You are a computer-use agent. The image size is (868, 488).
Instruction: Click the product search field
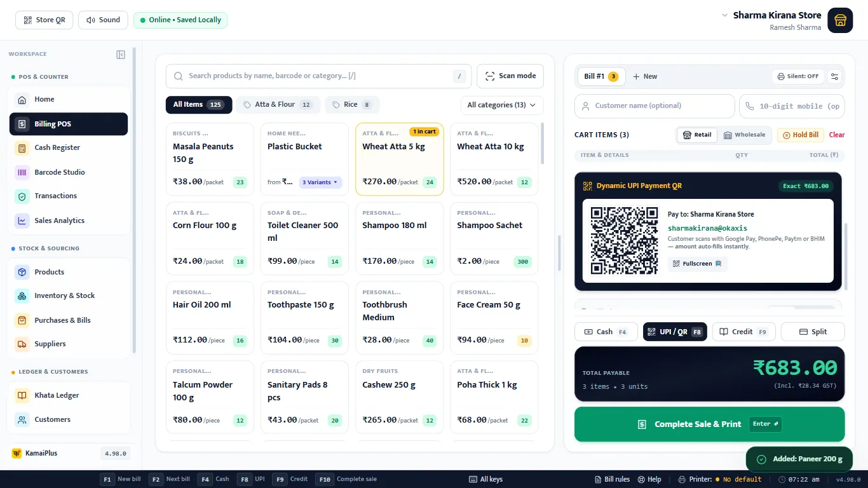click(x=318, y=76)
